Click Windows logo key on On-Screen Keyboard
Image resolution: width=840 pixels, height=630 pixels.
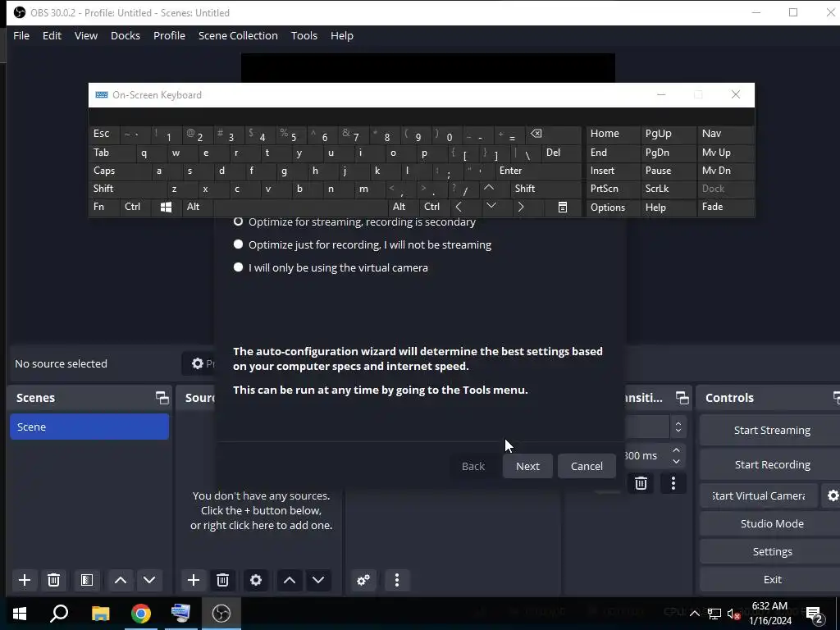pyautogui.click(x=166, y=208)
